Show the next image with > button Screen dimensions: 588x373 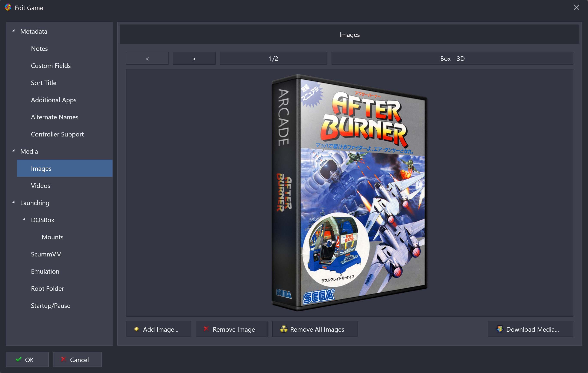(x=194, y=58)
